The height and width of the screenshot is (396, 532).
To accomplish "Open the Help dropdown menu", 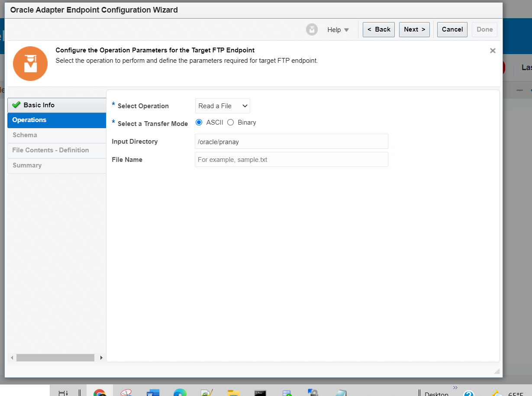I will [x=338, y=30].
